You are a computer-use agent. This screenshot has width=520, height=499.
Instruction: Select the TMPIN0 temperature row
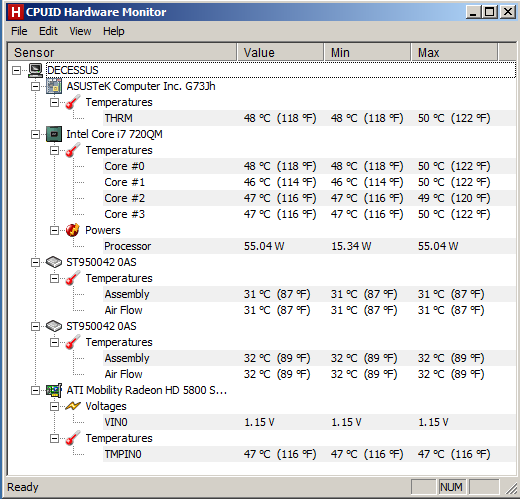click(x=309, y=454)
